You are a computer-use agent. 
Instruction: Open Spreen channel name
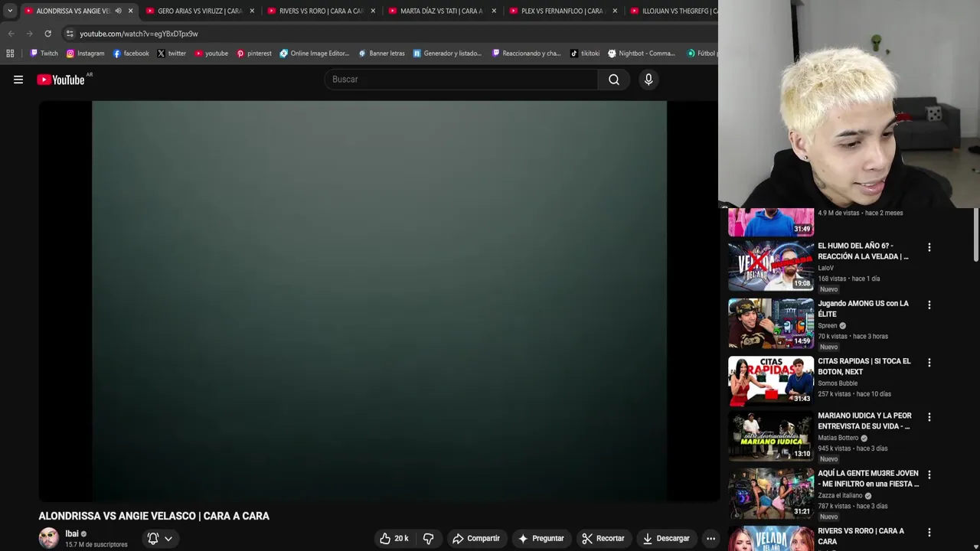(828, 326)
